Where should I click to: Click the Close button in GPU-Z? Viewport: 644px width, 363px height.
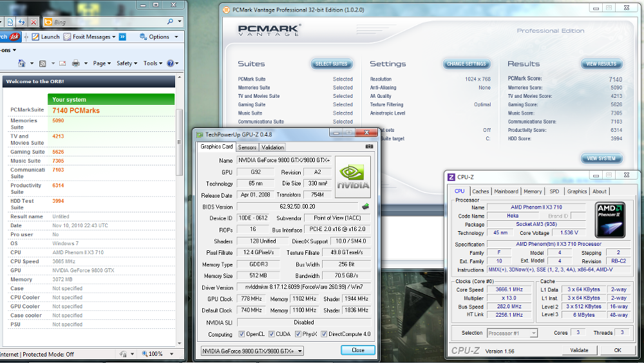[357, 350]
